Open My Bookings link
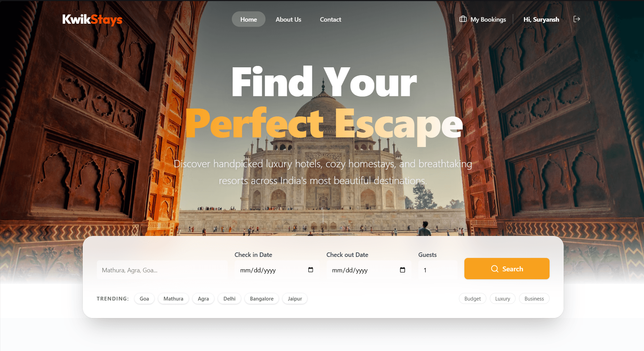The height and width of the screenshot is (351, 644). pos(483,20)
